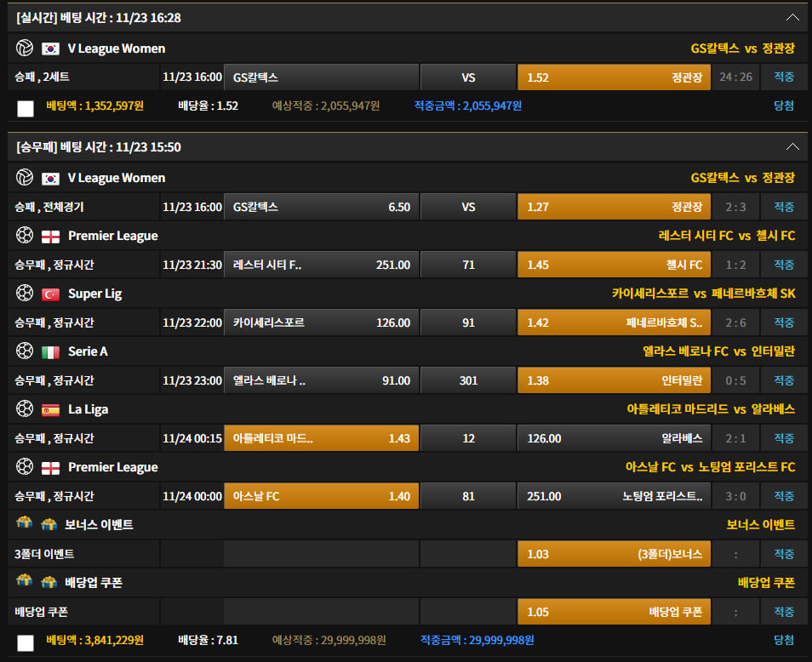The width and height of the screenshot is (812, 662).
Task: Click the Italy flag beside Serie A
Action: pyautogui.click(x=50, y=351)
